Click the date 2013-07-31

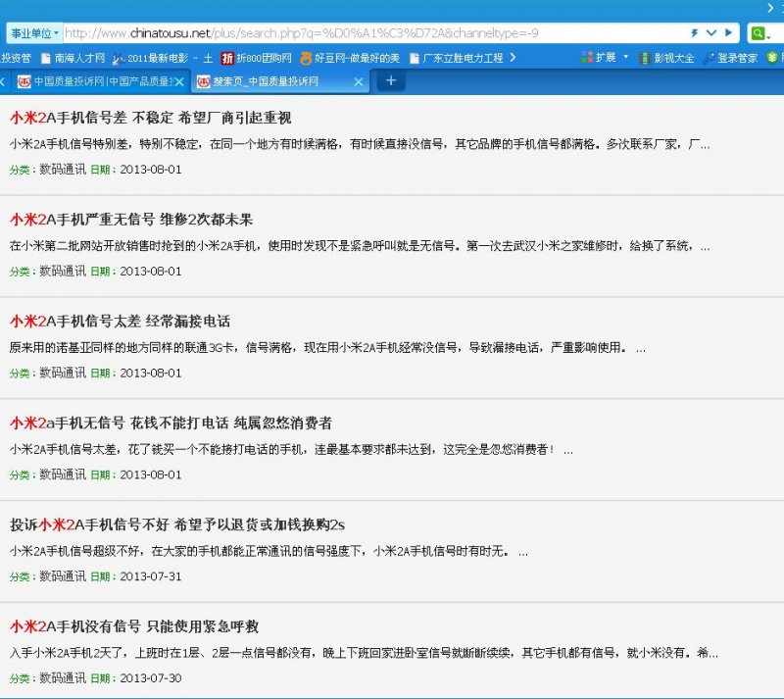click(151, 576)
